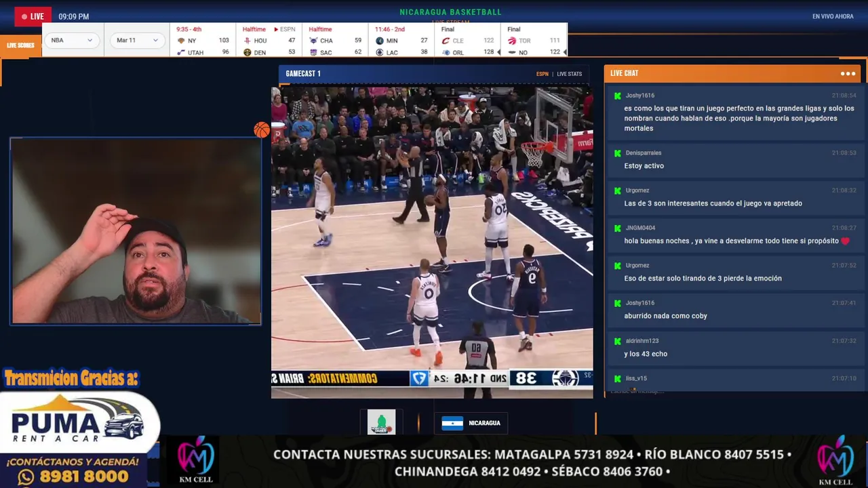Click the LIVE CHAT header

point(624,73)
